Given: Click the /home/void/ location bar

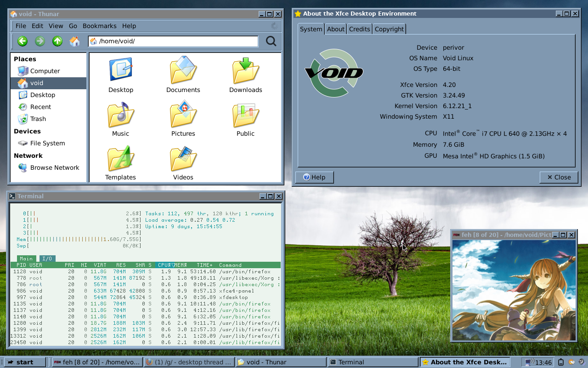Looking at the screenshot, I should [x=173, y=41].
